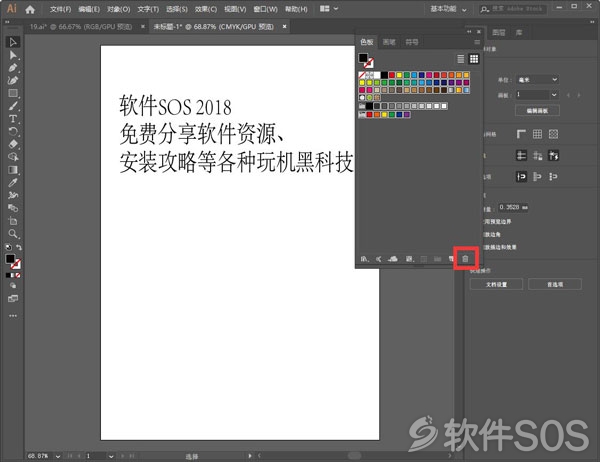The height and width of the screenshot is (462, 600).
Task: Select the Curvature tool
Action: (x=13, y=80)
